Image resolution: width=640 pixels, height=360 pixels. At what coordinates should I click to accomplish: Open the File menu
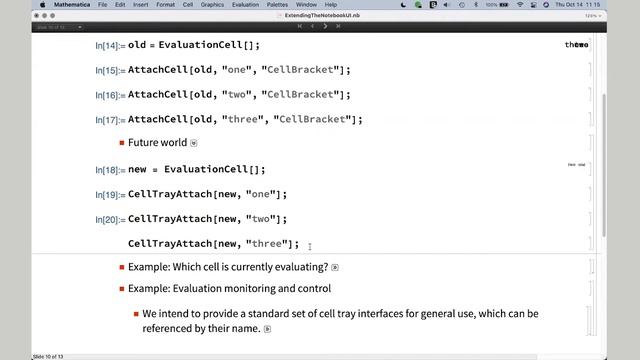pos(102,5)
